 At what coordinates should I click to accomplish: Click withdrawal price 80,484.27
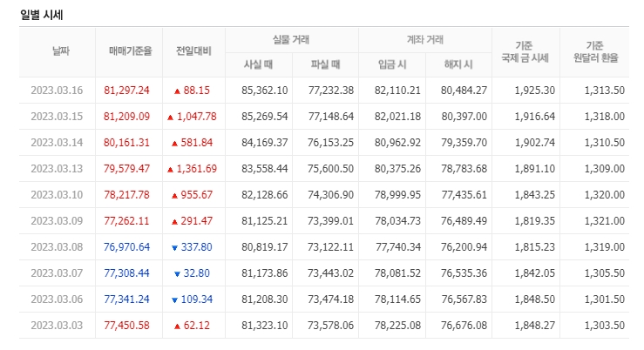point(464,91)
